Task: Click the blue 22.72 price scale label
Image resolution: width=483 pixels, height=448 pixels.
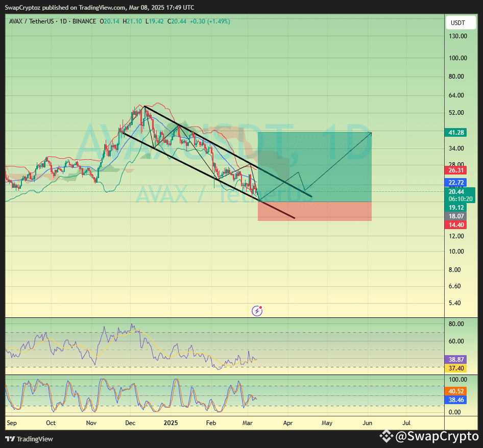Action: coord(455,182)
